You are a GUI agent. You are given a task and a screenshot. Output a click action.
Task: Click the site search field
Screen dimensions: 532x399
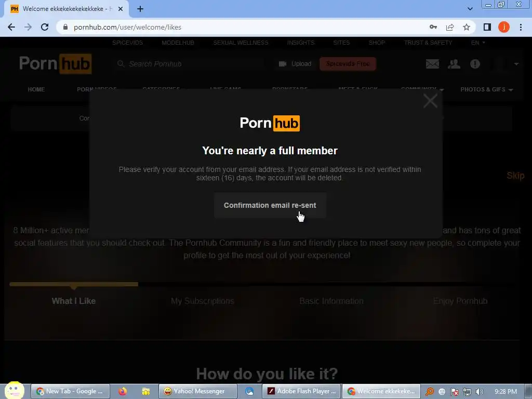point(190,64)
